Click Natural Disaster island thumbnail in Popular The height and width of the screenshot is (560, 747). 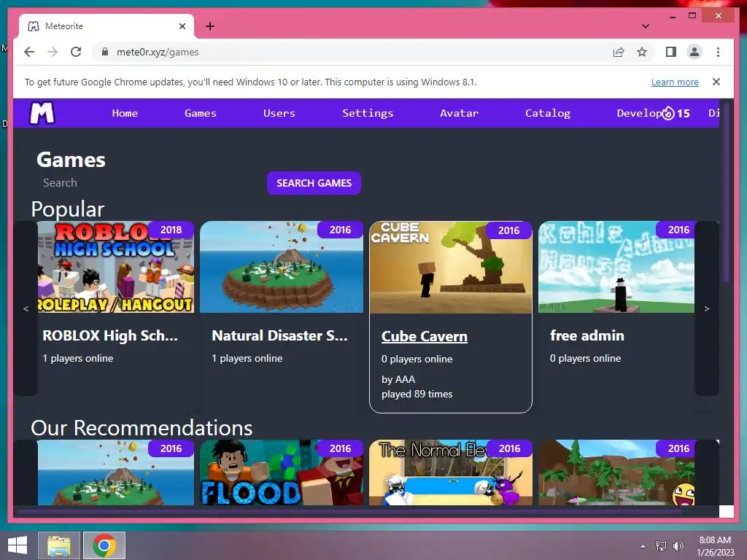tap(282, 267)
